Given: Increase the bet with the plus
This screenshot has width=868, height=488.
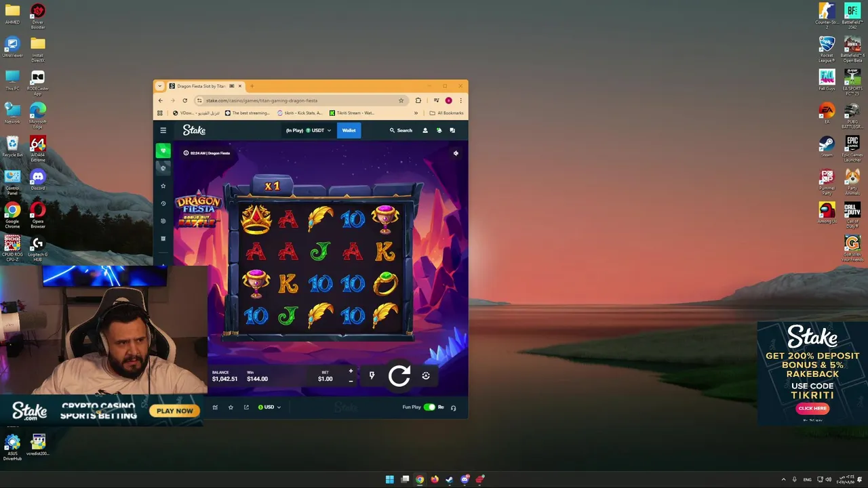Looking at the screenshot, I should click(x=351, y=371).
